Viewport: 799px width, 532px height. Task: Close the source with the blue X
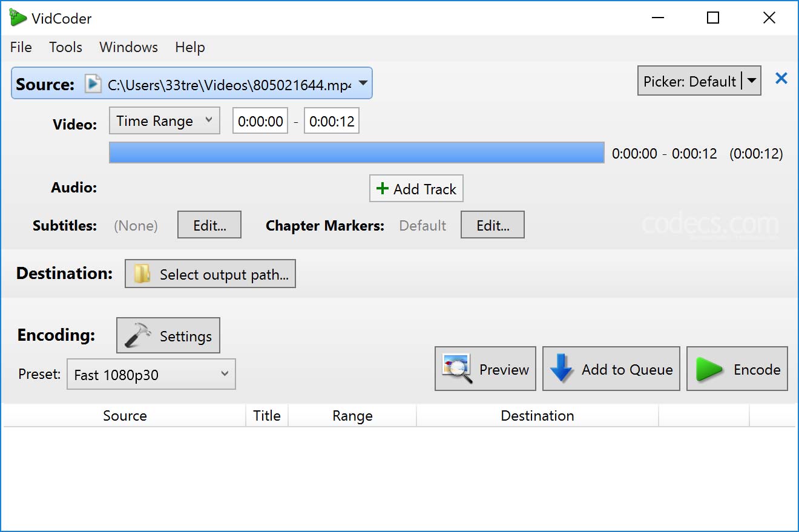tap(781, 78)
